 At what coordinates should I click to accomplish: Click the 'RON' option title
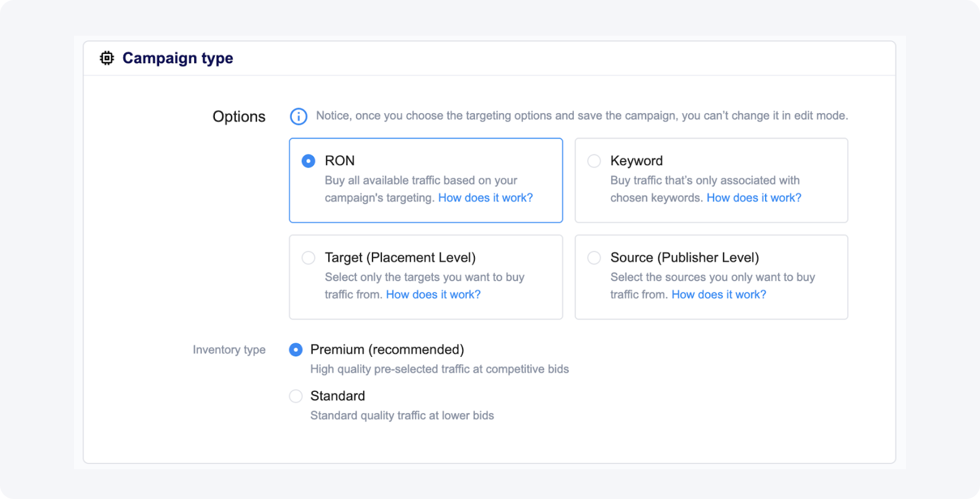[340, 161]
